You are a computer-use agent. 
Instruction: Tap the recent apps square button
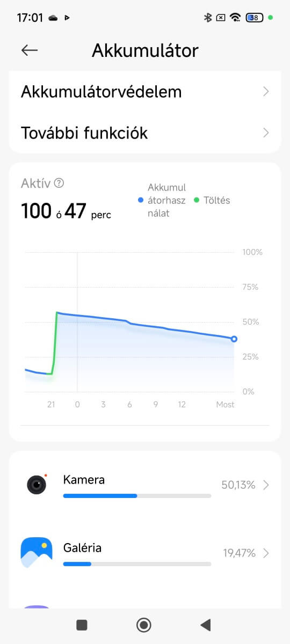point(82,625)
